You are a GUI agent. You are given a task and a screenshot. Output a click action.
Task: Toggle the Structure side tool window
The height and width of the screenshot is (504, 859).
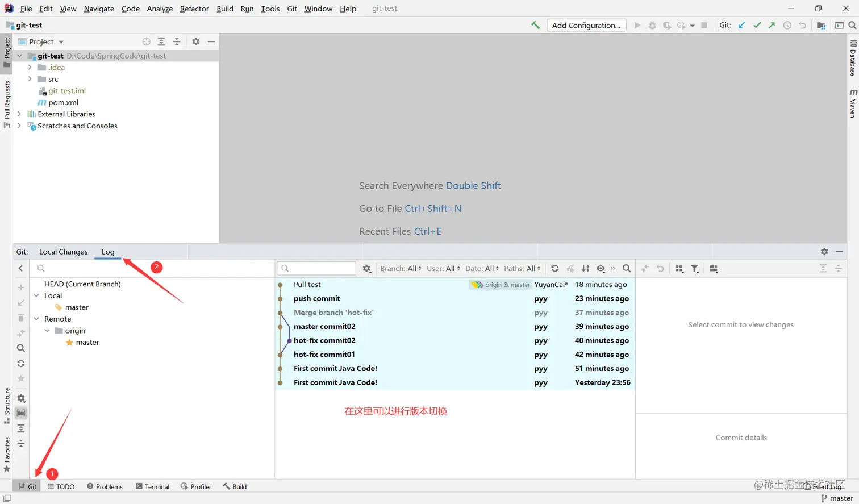pos(6,406)
